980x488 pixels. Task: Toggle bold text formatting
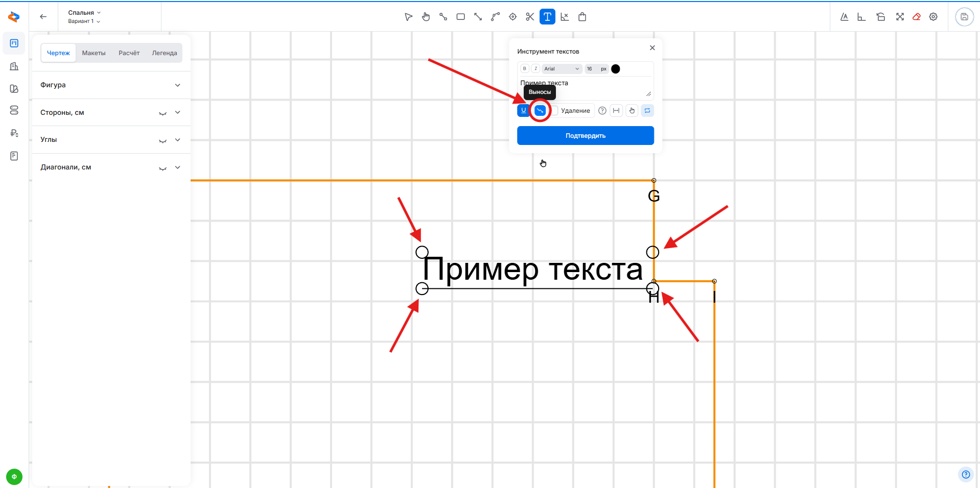pos(524,69)
